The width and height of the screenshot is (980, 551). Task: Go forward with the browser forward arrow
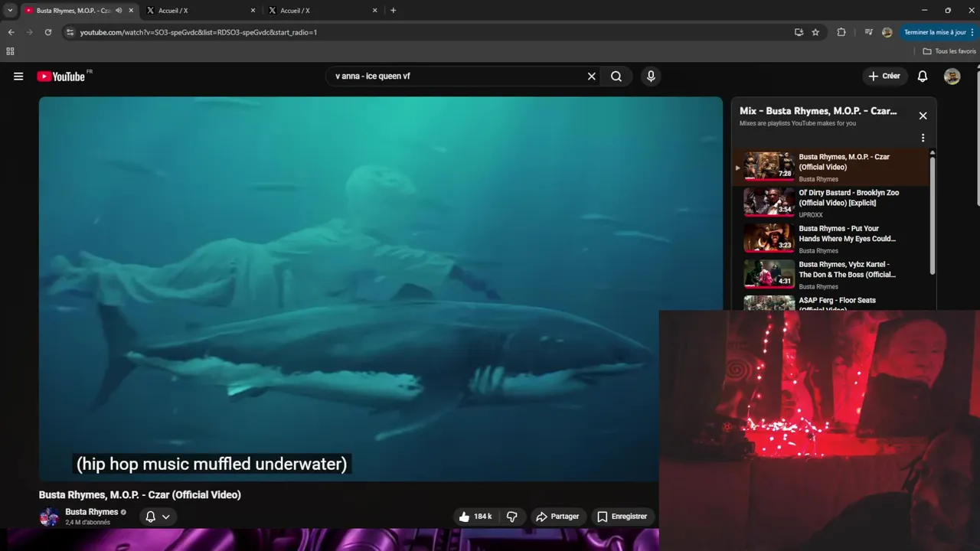29,32
